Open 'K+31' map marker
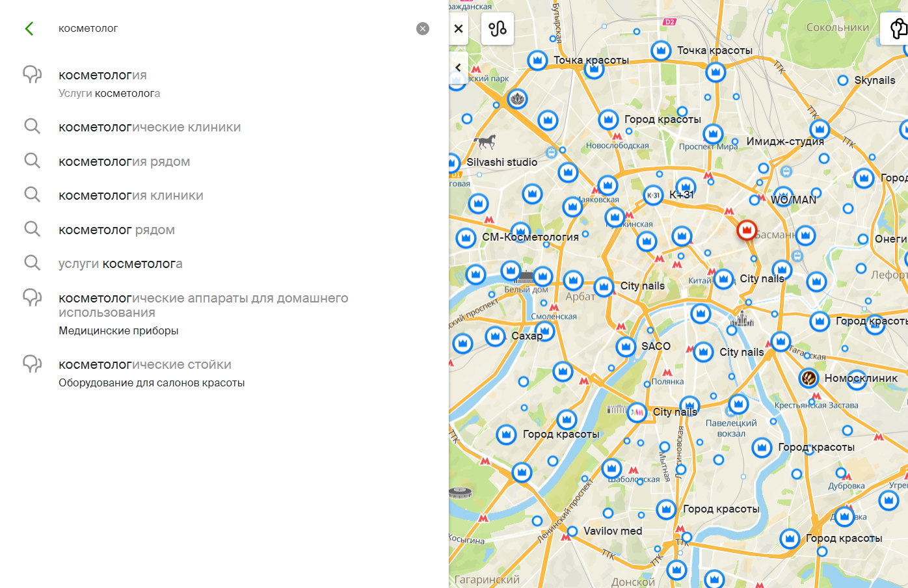Viewport: 908px width, 588px height. coord(653,195)
